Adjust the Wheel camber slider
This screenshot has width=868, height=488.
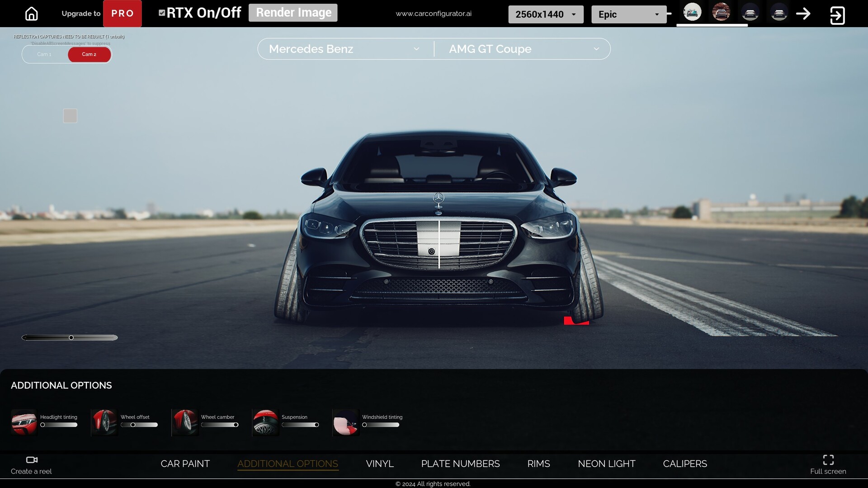point(220,425)
